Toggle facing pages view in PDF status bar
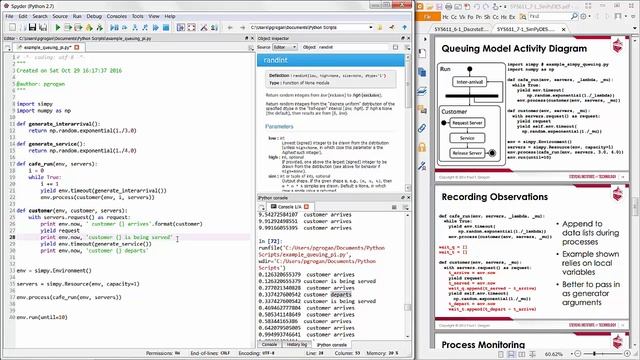 pyautogui.click(x=522, y=354)
